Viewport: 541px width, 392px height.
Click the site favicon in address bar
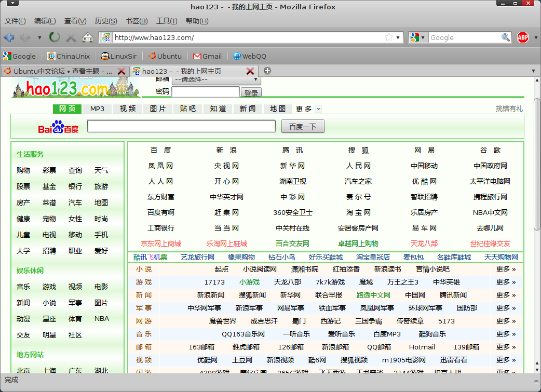pyautogui.click(x=106, y=37)
